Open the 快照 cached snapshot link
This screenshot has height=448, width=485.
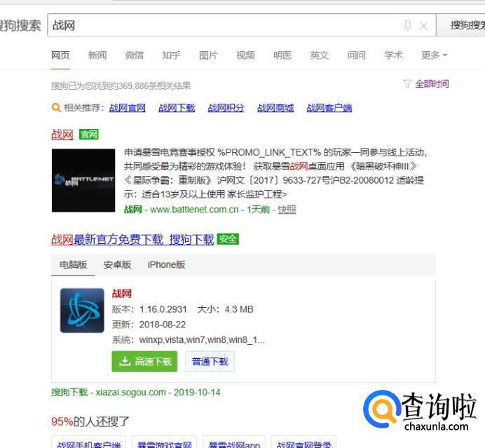click(x=287, y=210)
